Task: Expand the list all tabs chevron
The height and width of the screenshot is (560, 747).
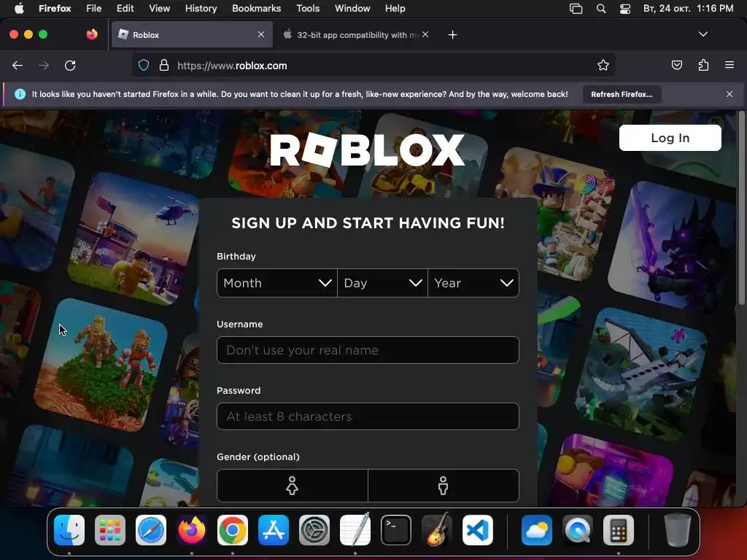Action: [703, 34]
